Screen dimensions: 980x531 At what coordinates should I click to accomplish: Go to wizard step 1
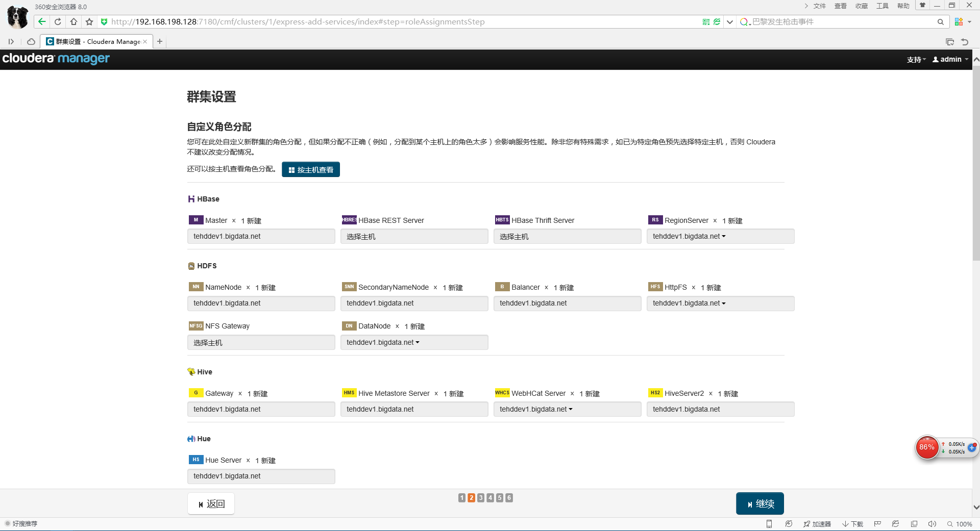click(462, 498)
